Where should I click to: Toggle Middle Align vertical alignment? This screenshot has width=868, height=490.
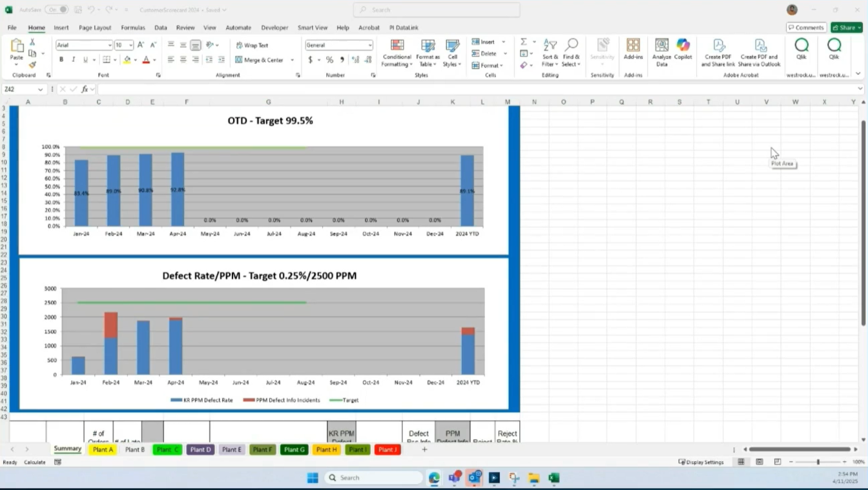183,45
